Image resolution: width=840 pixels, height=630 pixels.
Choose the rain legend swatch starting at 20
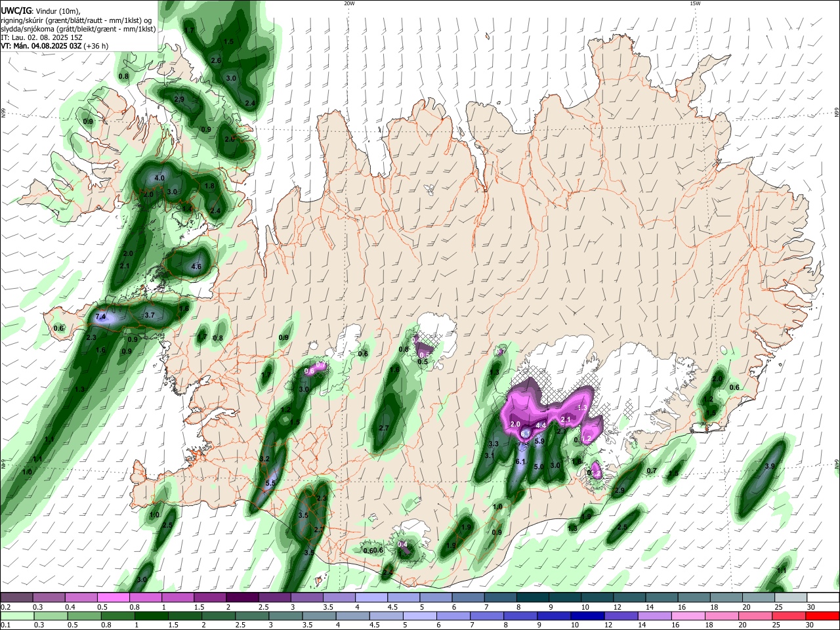(x=755, y=616)
